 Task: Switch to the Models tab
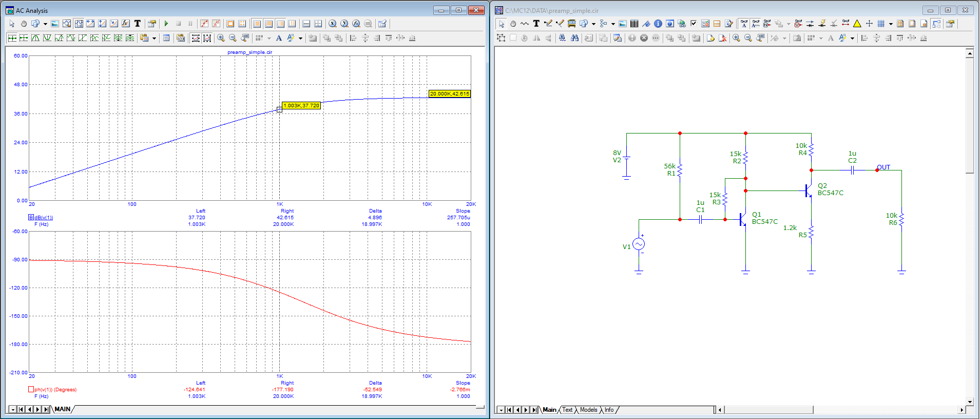(x=588, y=410)
